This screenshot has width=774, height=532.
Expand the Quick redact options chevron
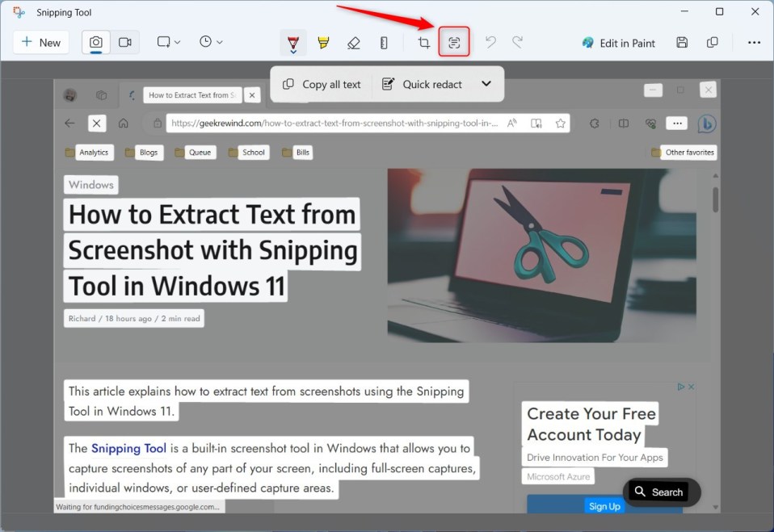coord(486,84)
